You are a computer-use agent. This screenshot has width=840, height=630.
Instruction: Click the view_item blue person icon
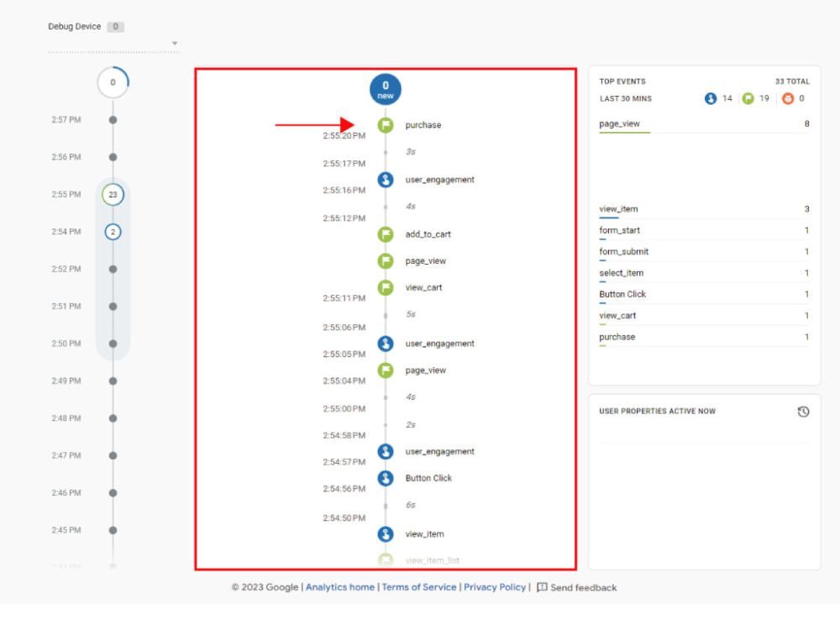coord(385,533)
